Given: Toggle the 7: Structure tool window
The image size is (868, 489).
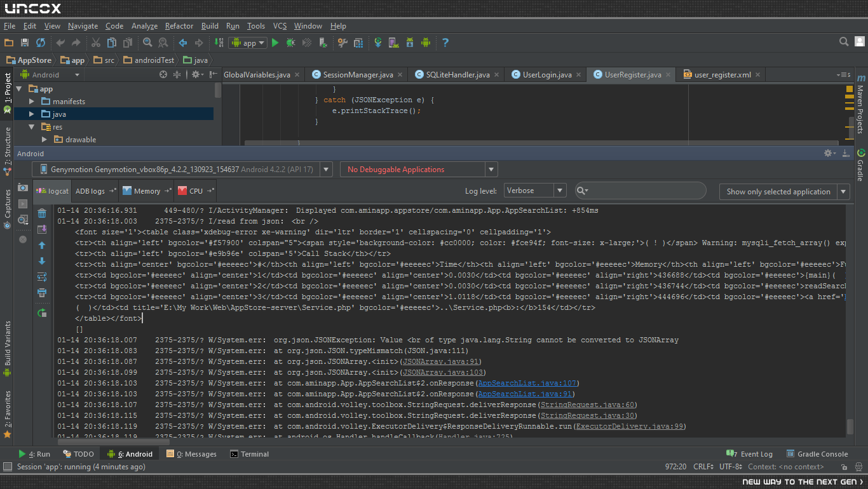Looking at the screenshot, I should pos(7,151).
